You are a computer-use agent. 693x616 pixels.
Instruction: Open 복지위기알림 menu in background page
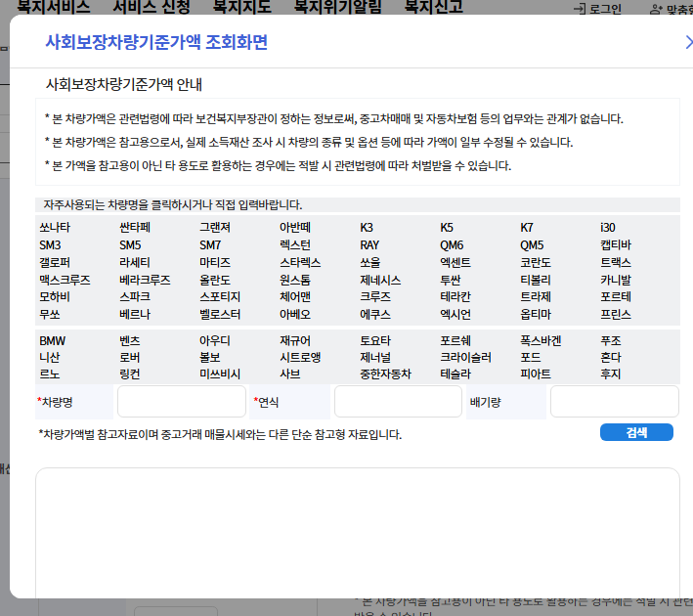click(337, 6)
